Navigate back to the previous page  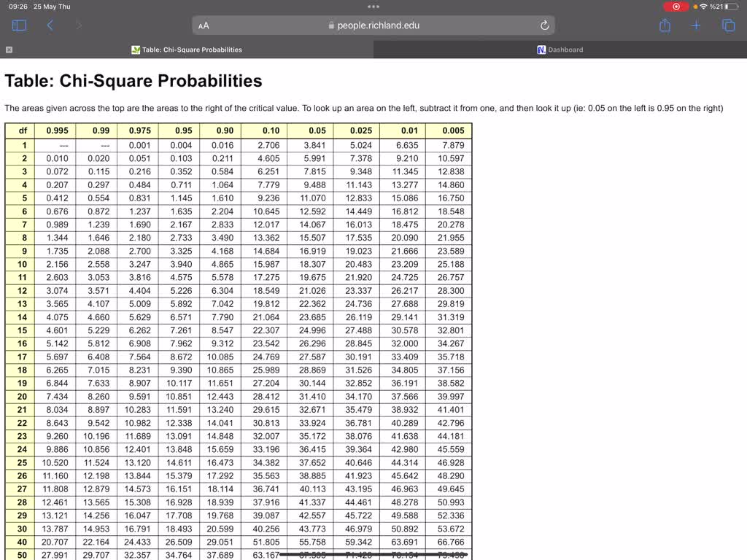coord(49,25)
